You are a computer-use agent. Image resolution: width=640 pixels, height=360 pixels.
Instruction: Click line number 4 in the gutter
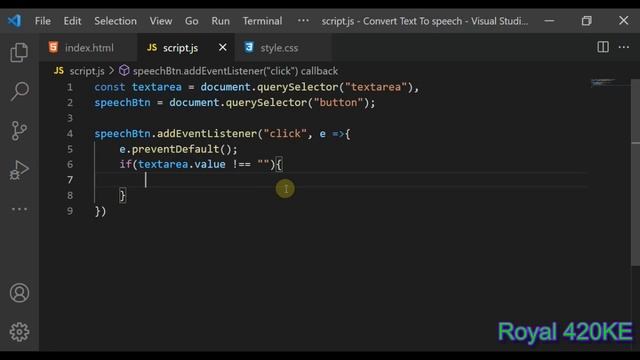click(x=70, y=133)
